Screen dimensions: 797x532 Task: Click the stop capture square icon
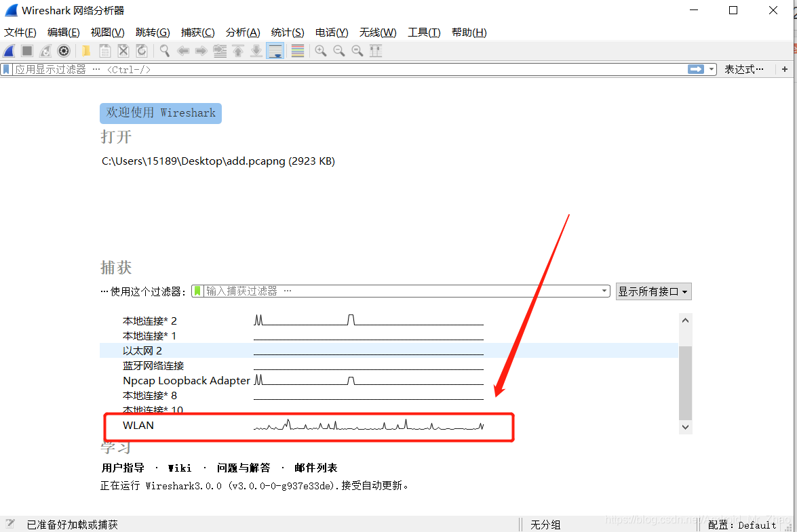tap(27, 51)
